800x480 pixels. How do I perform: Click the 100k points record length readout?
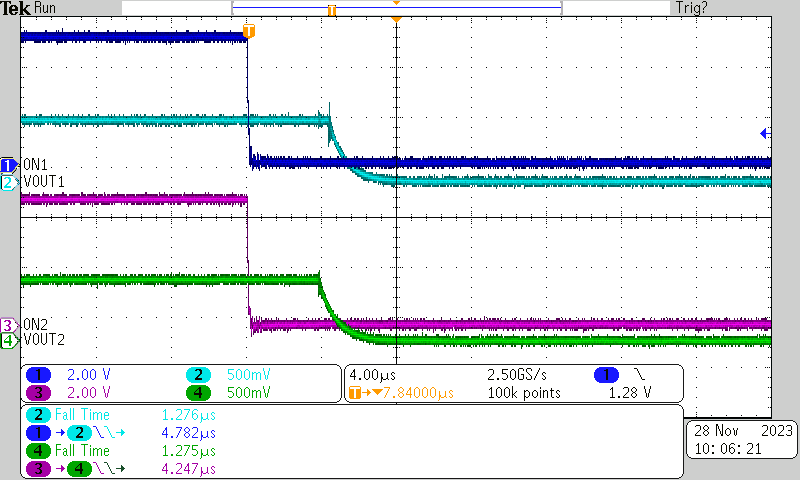(x=524, y=393)
